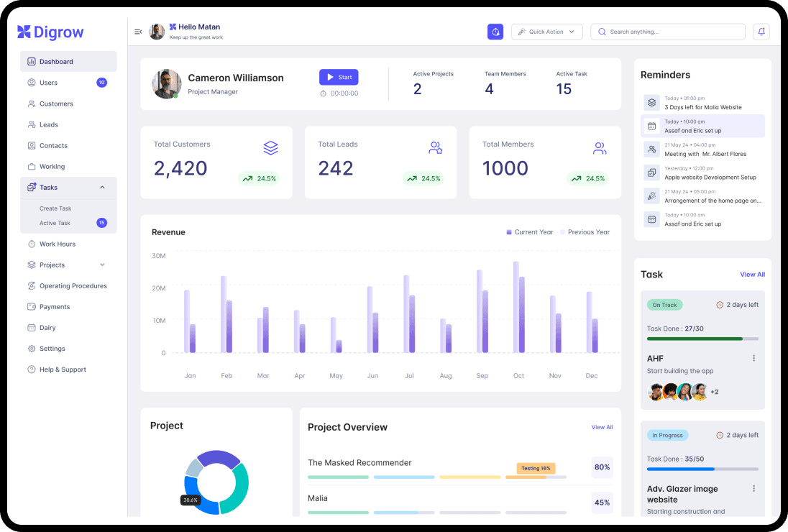The image size is (788, 532).
Task: Click the calendar icon for Assaf and Eric reminder
Action: tap(651, 126)
